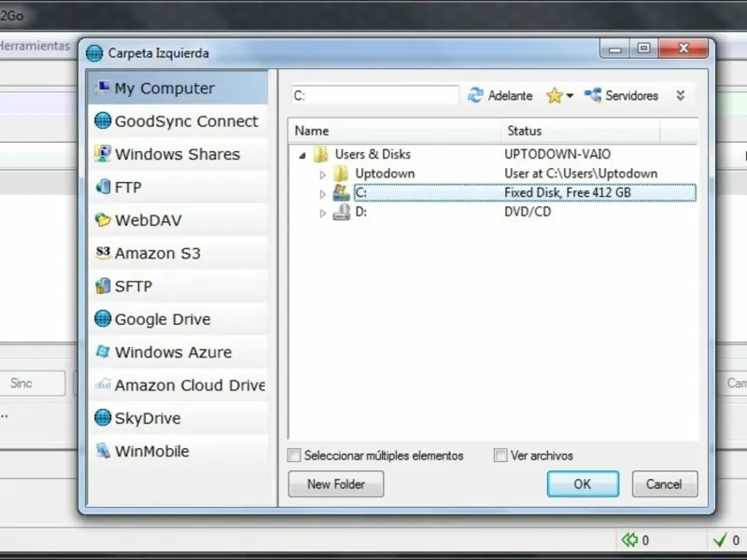Minimize the Carpeta Izquierda dialog
Screen dimensions: 747x560
click(615, 49)
